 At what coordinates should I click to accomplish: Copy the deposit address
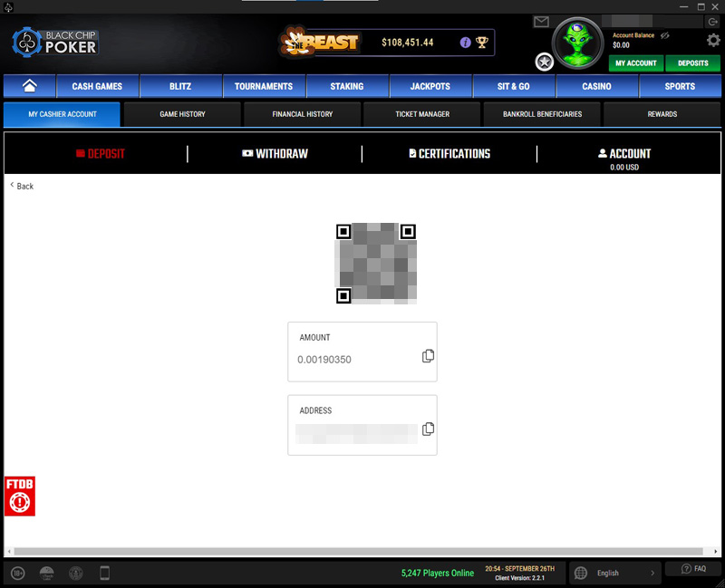(x=428, y=429)
